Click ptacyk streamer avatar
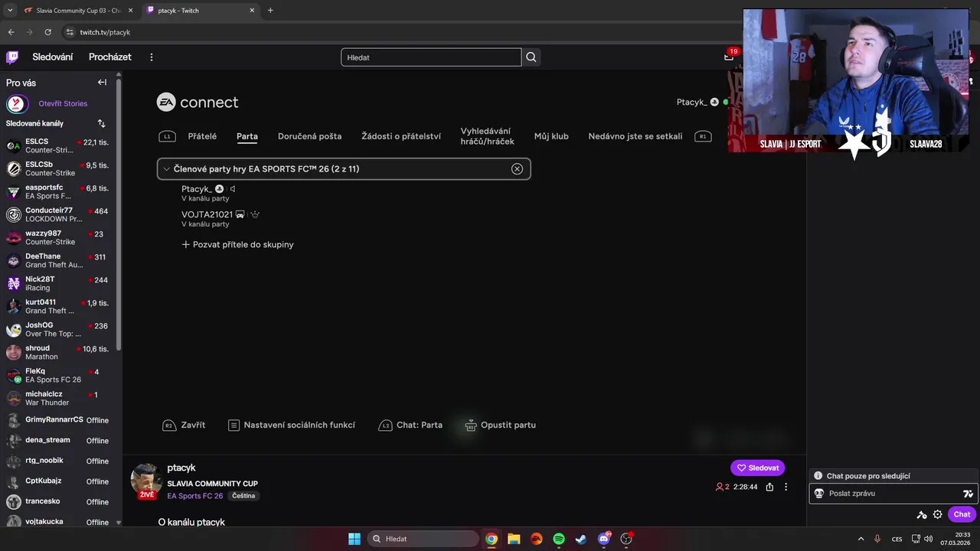 (x=146, y=481)
